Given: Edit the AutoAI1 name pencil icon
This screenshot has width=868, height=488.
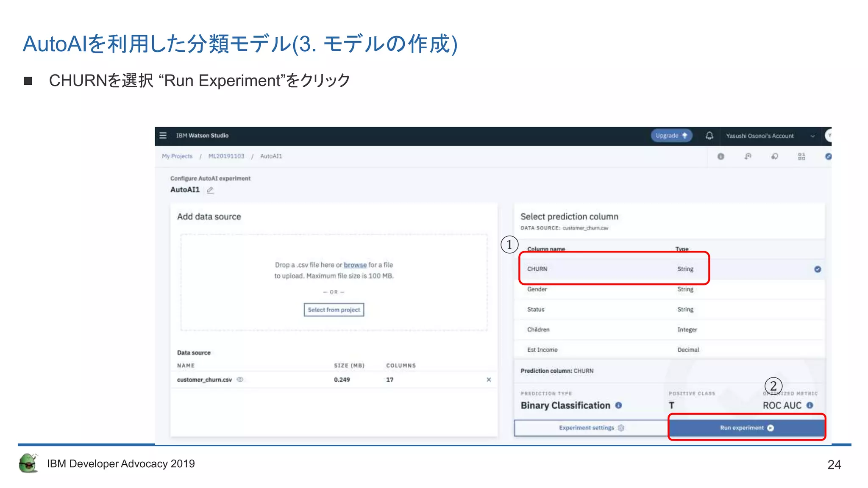Looking at the screenshot, I should tap(210, 190).
